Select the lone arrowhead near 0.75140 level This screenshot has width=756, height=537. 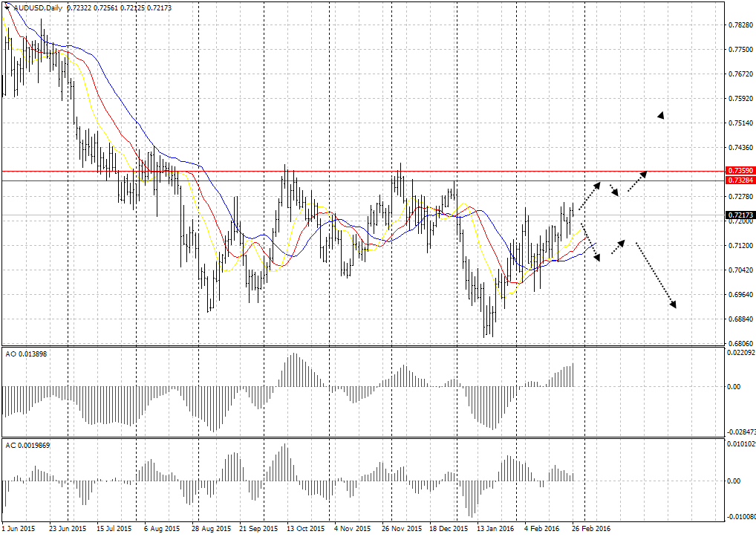coord(660,115)
